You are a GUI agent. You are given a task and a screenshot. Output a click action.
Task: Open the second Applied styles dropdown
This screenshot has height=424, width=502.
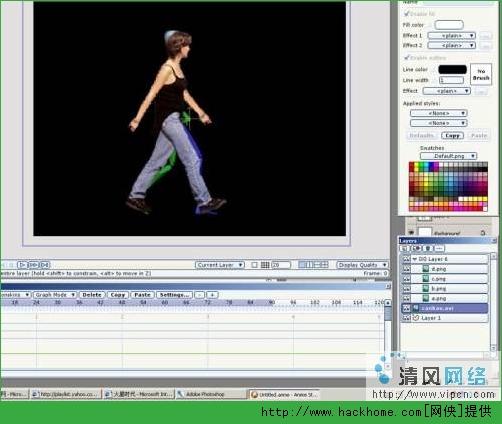click(439, 123)
